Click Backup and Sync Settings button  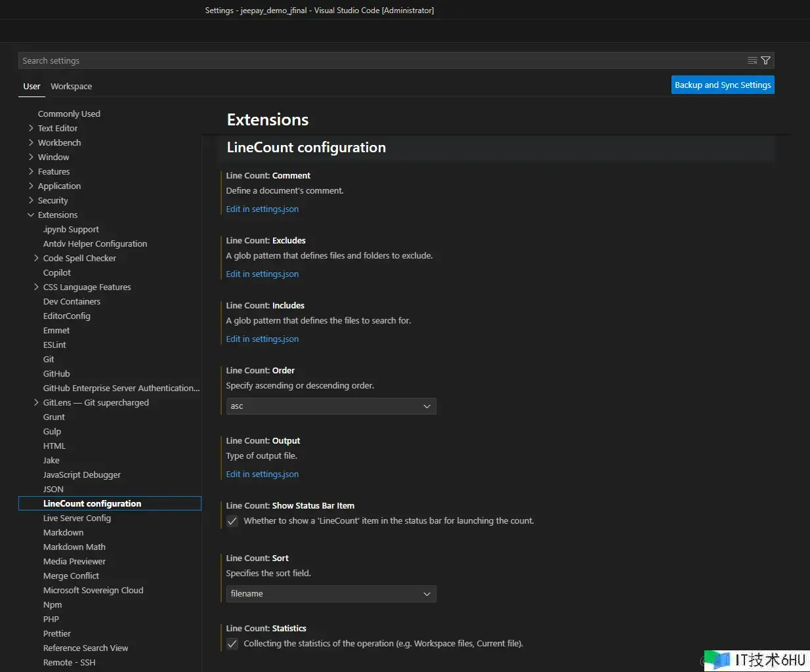pyautogui.click(x=723, y=85)
